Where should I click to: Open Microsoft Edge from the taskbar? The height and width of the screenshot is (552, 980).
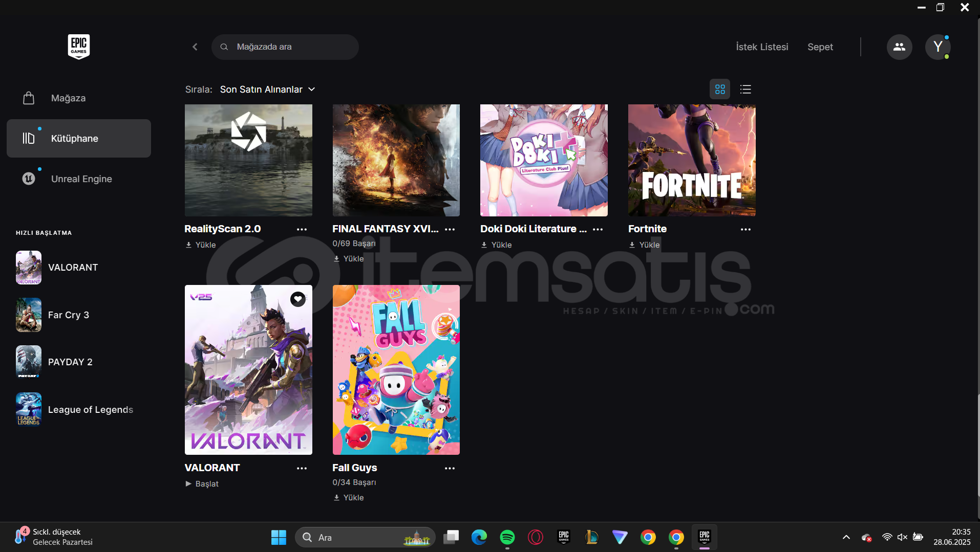tap(479, 537)
